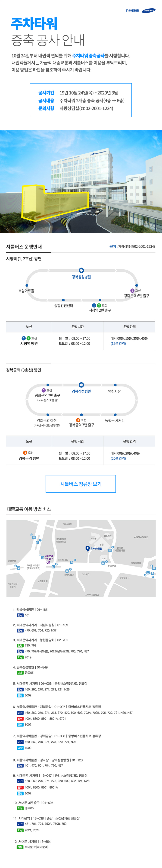Click the parking tower rendering image
The height and width of the screenshot is (868, 162).
pos(81,181)
